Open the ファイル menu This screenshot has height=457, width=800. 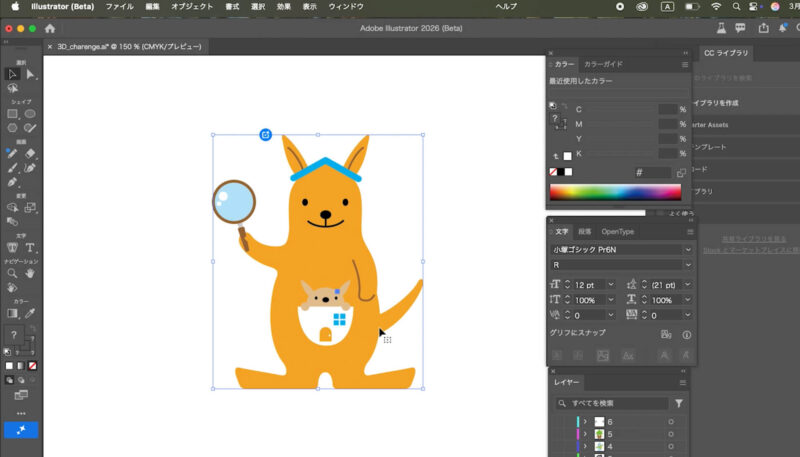(119, 7)
